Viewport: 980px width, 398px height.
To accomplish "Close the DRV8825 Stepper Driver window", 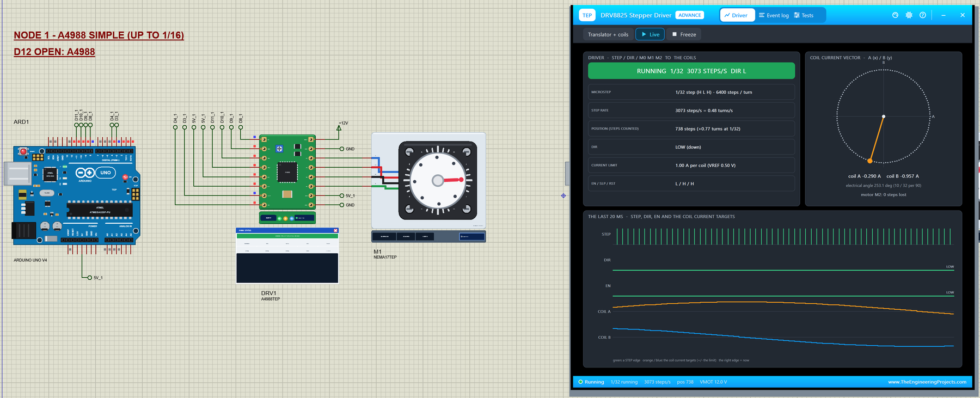I will pyautogui.click(x=963, y=15).
